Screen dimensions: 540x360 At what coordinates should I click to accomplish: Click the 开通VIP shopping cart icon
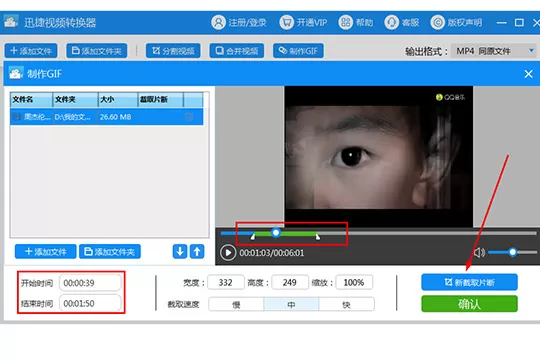coord(286,22)
